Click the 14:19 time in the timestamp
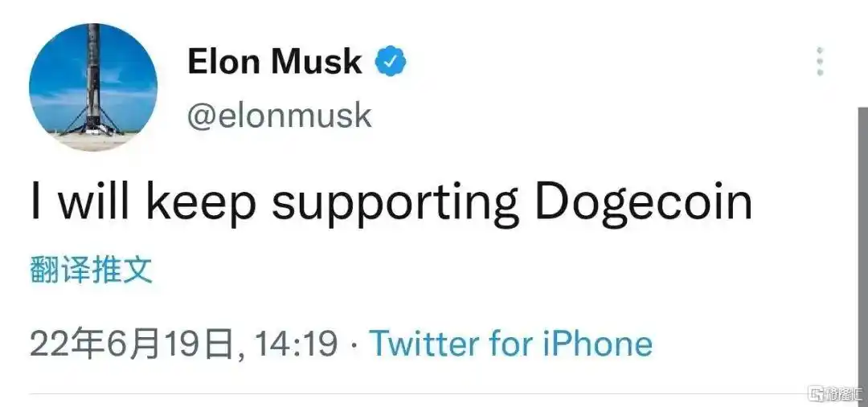The width and height of the screenshot is (868, 407). (295, 344)
